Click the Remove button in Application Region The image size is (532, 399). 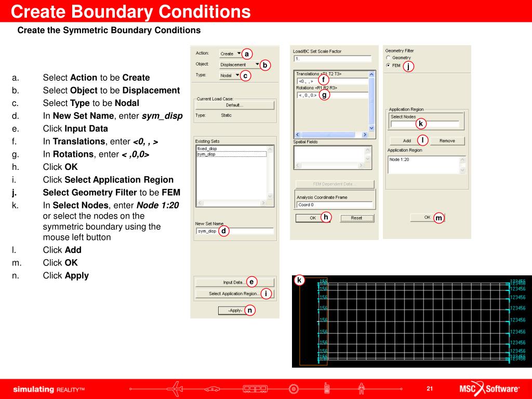(x=447, y=141)
